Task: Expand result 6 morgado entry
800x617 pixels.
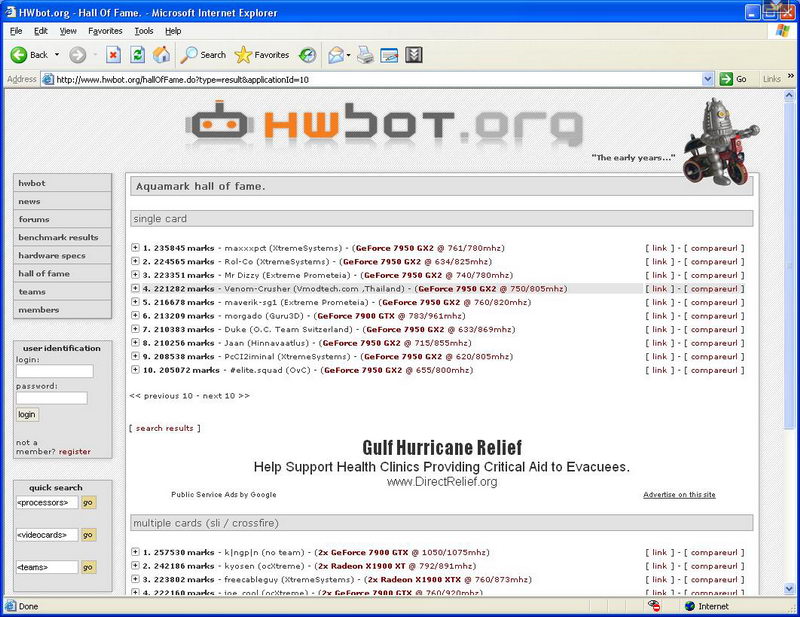Action: [x=135, y=315]
